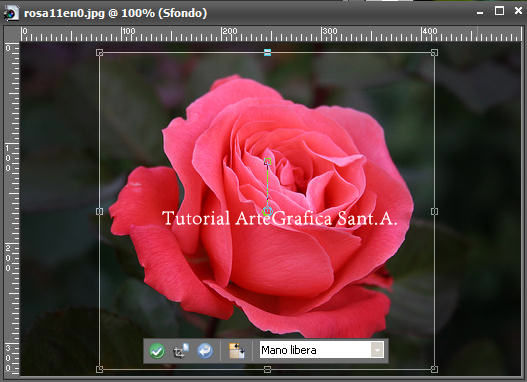Click the rosa11en0.jpg window title text
This screenshot has width=527, height=382.
pyautogui.click(x=115, y=13)
